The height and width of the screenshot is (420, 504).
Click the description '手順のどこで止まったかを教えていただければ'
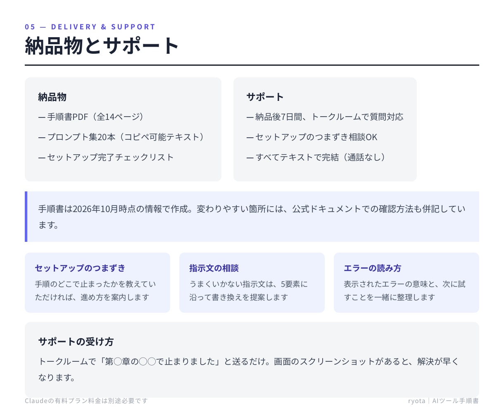click(x=95, y=291)
